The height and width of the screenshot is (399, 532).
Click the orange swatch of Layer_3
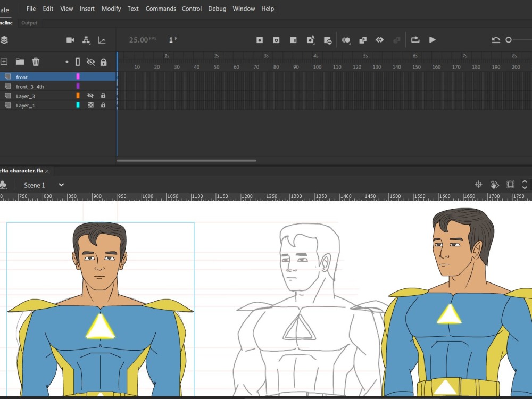click(x=78, y=96)
